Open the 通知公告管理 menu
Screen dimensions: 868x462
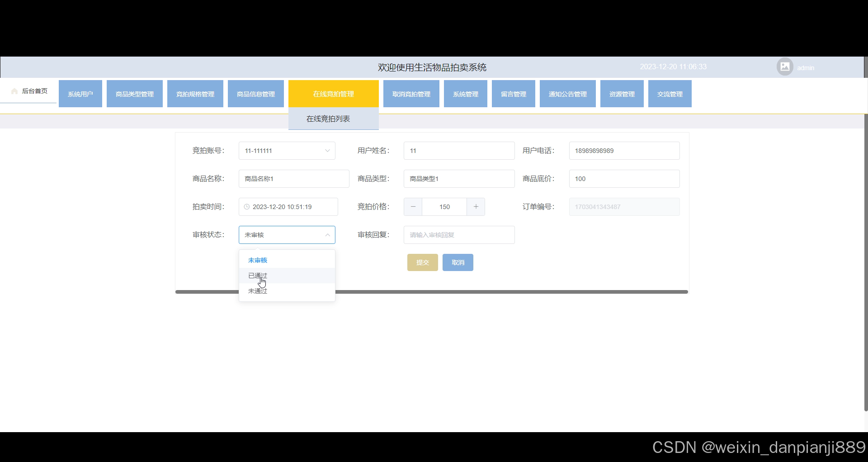(x=568, y=94)
